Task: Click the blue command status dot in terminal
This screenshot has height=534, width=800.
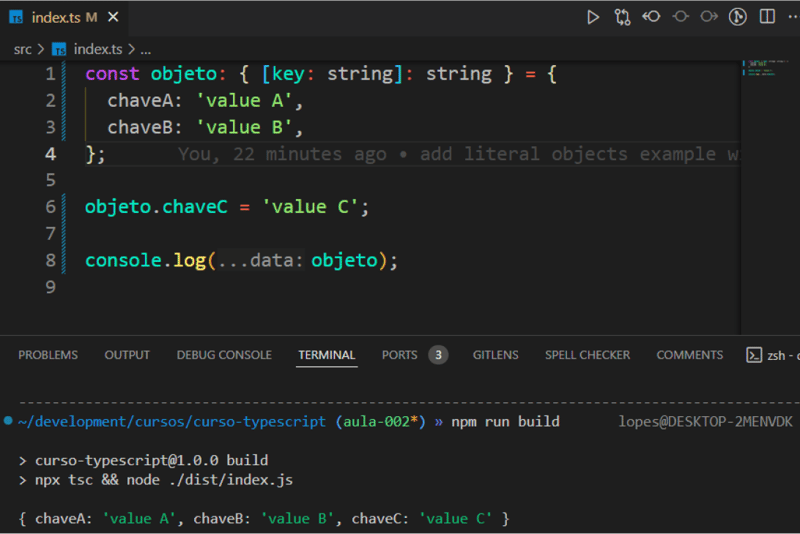Action: (x=8, y=421)
